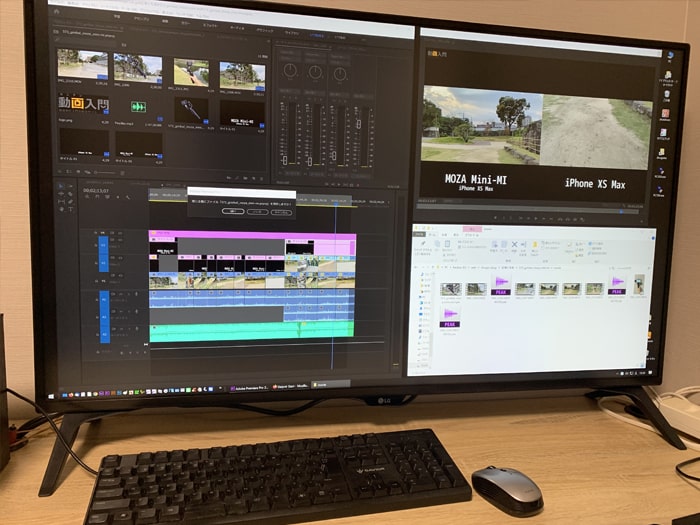Click Program monitor scrubber playhead
Image resolution: width=700 pixels, height=525 pixels.
pyautogui.click(x=621, y=212)
